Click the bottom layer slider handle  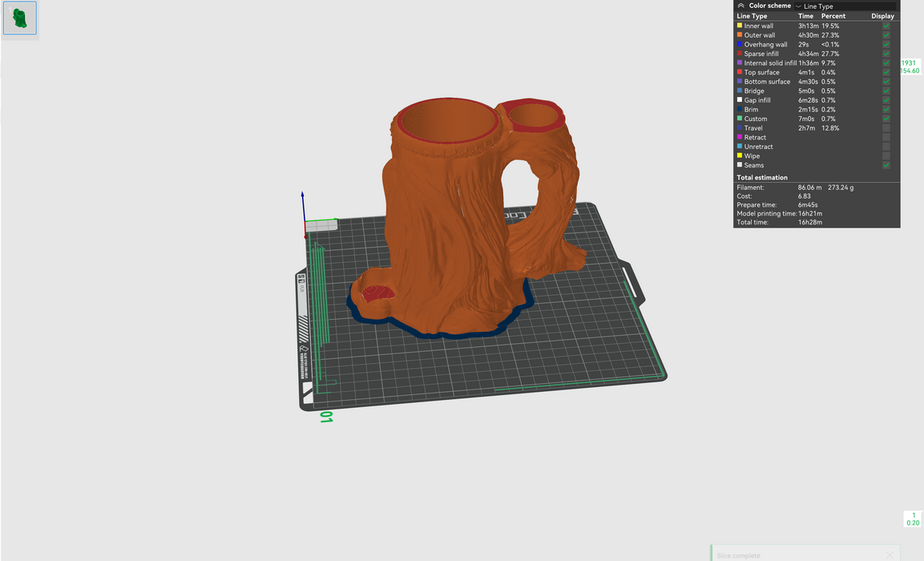tap(913, 519)
